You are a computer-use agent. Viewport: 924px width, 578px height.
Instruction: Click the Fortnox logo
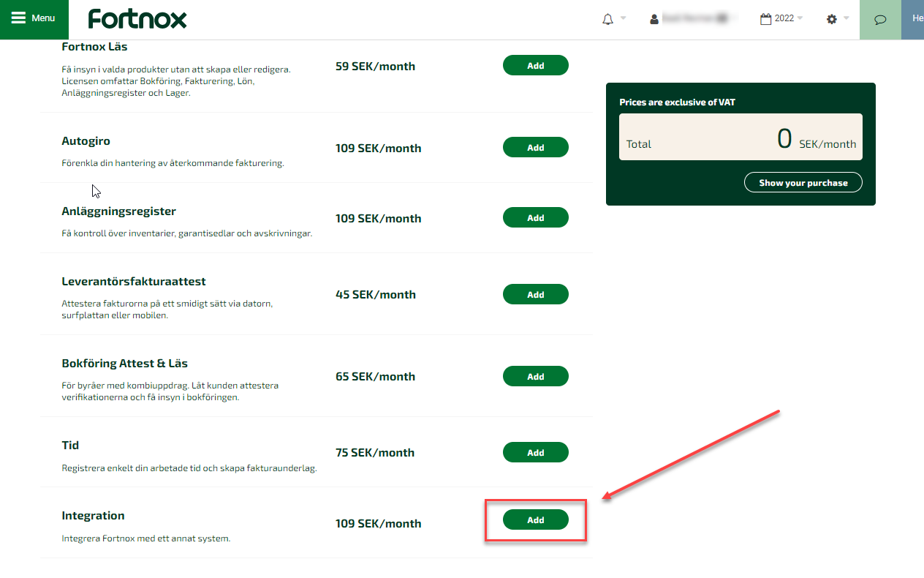[137, 19]
